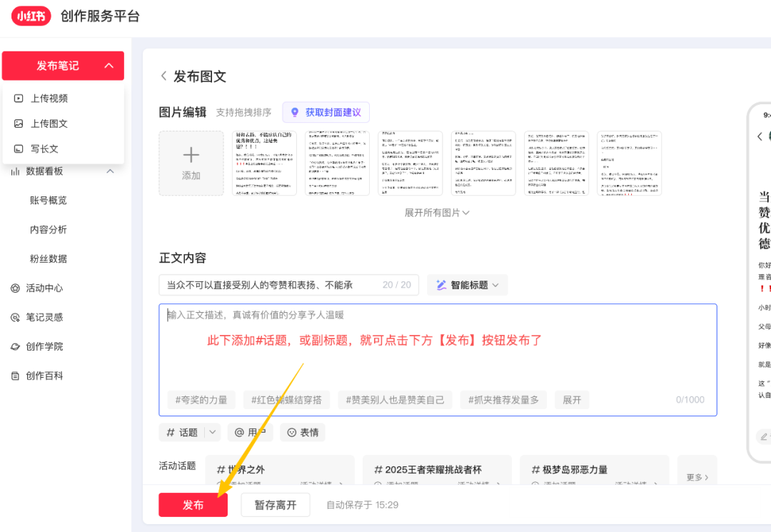Click the 上传图文 picture icon
The width and height of the screenshot is (771, 532).
click(19, 124)
